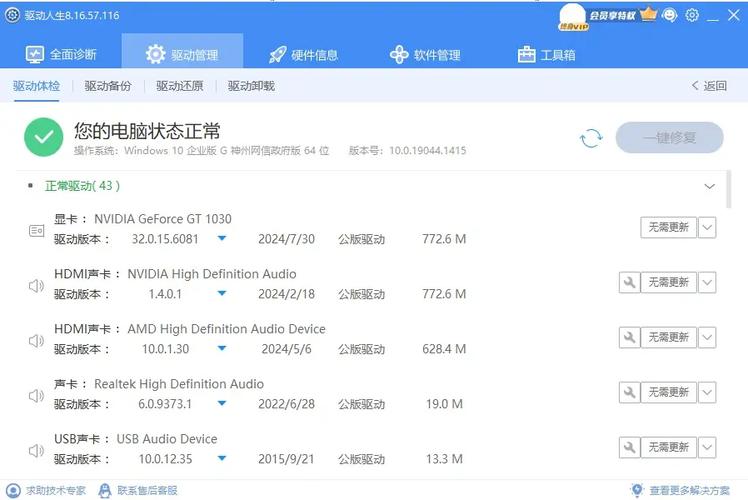
Task: Click 无需更新 for NVIDIA High Definition Audio
Action: coord(668,282)
